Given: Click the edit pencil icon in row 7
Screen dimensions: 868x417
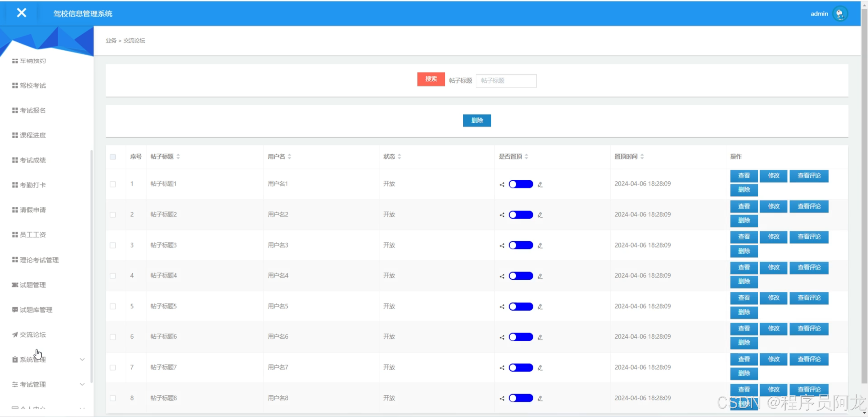Looking at the screenshot, I should (540, 368).
